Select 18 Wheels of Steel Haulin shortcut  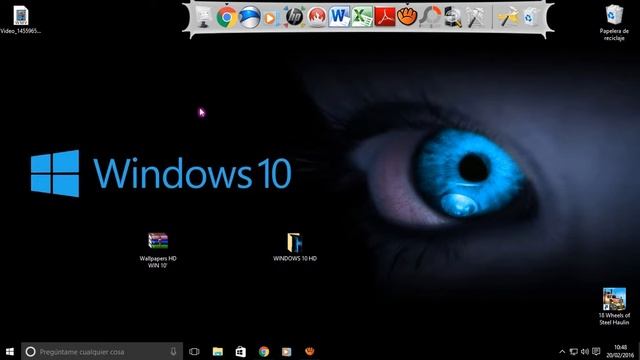tap(614, 307)
